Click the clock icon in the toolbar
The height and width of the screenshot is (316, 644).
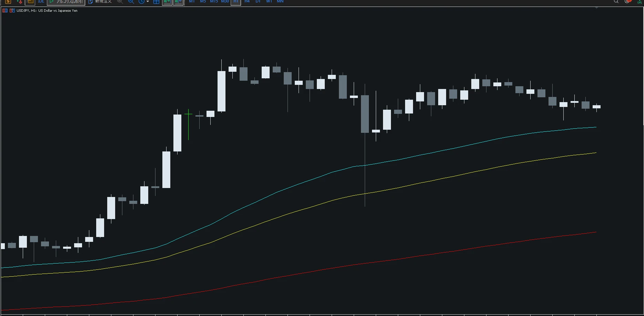click(x=141, y=2)
